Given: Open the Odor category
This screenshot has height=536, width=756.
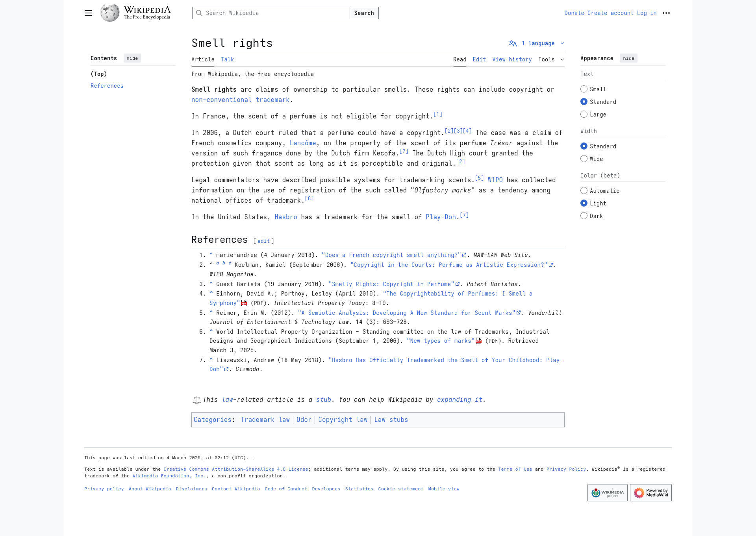Looking at the screenshot, I should [304, 420].
